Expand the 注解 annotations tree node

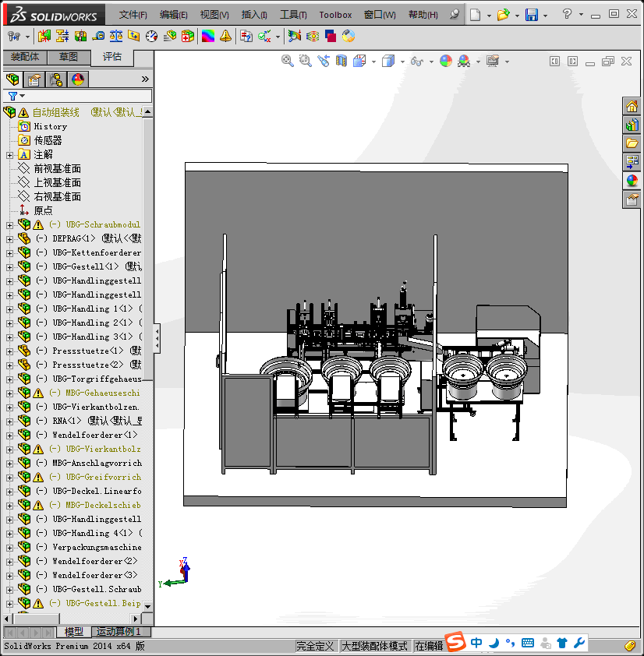[x=9, y=155]
